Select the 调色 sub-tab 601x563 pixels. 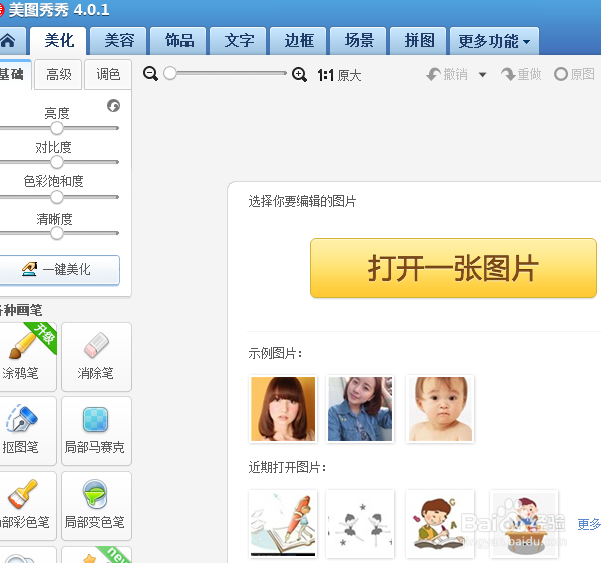point(108,74)
